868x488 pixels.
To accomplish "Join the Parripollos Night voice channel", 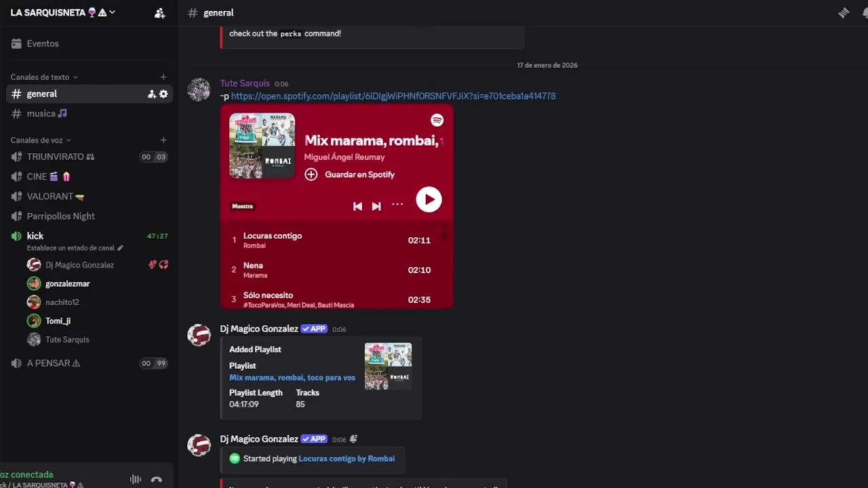I will pyautogui.click(x=88, y=216).
